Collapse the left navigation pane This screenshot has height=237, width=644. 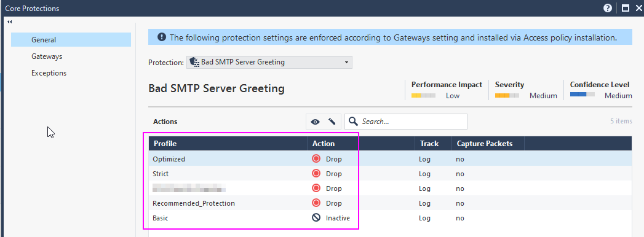coord(9,21)
